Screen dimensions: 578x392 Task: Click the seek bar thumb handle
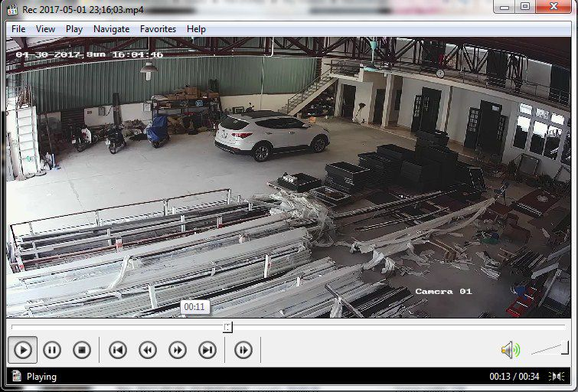pyautogui.click(x=227, y=328)
